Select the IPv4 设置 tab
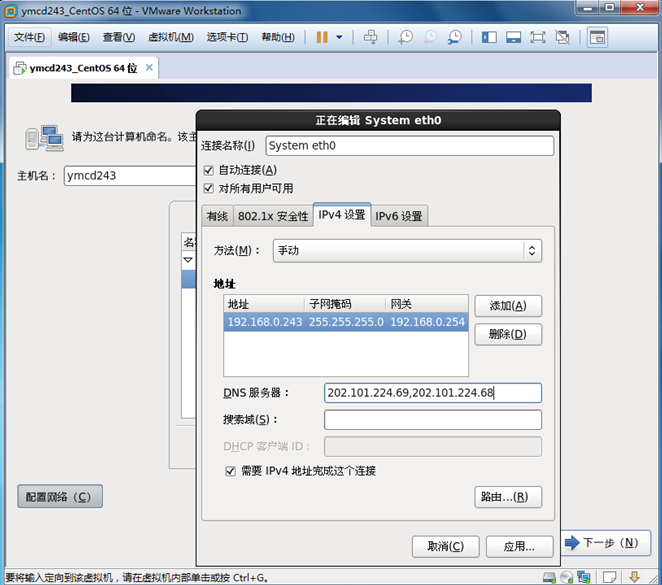This screenshot has width=662, height=585. (342, 215)
